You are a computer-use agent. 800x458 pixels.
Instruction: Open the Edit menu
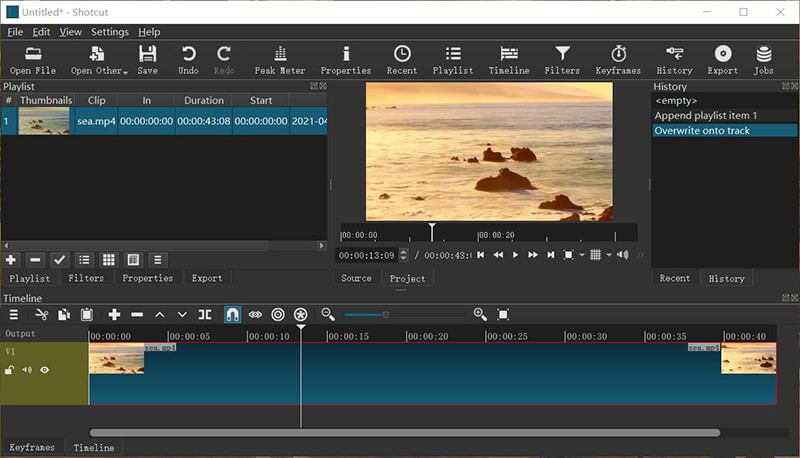tap(41, 32)
